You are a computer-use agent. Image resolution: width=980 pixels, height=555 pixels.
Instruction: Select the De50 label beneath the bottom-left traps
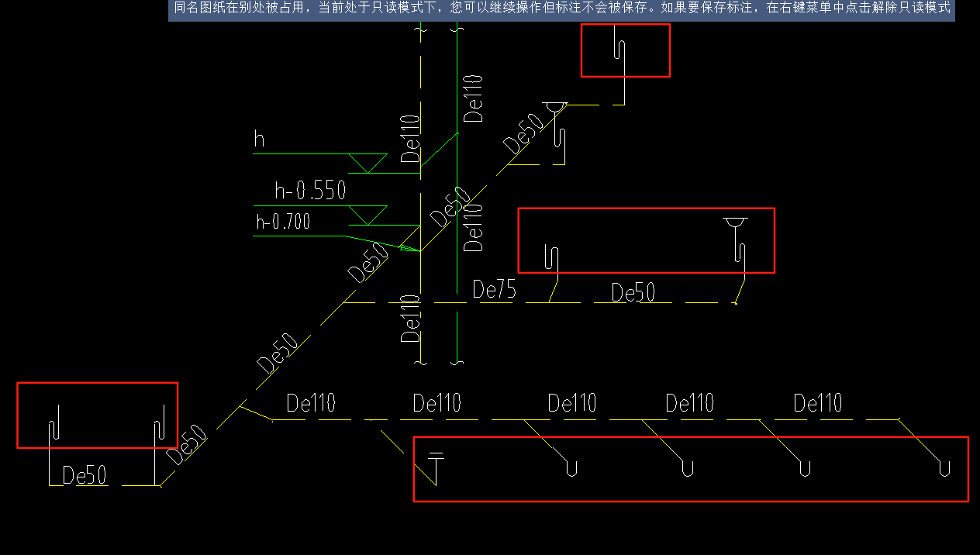tap(85, 475)
